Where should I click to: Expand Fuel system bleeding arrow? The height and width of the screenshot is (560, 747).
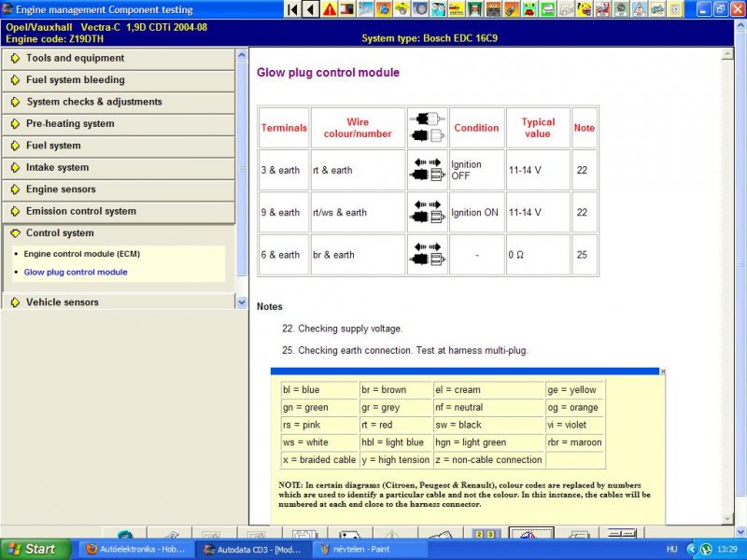click(x=15, y=80)
